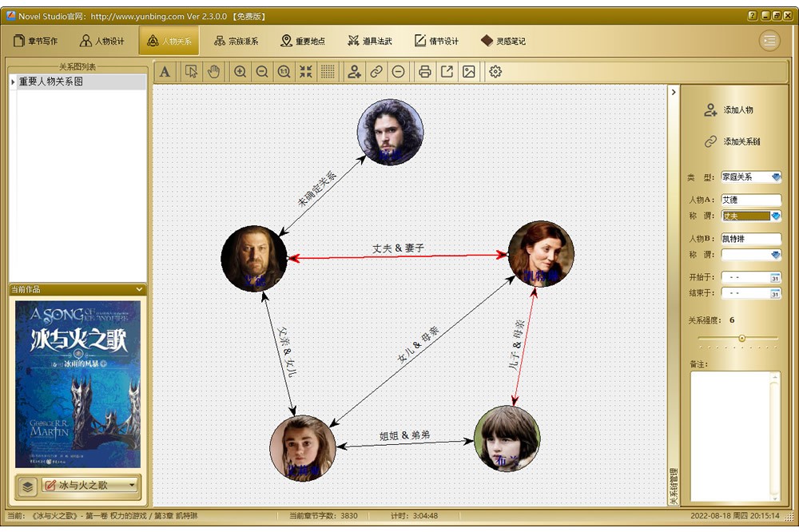799x532 pixels.
Task: Click the remove (minus circle) icon
Action: point(399,72)
